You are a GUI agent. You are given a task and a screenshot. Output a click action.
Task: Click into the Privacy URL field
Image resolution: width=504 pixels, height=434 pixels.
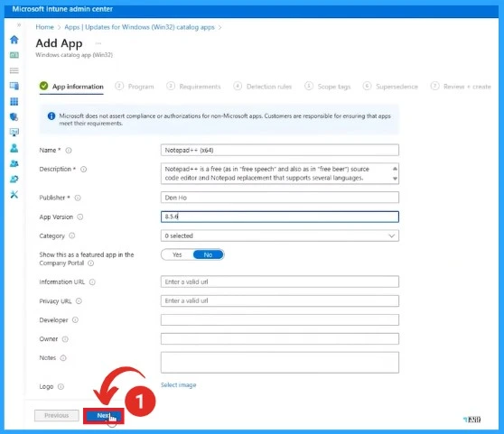(x=280, y=300)
